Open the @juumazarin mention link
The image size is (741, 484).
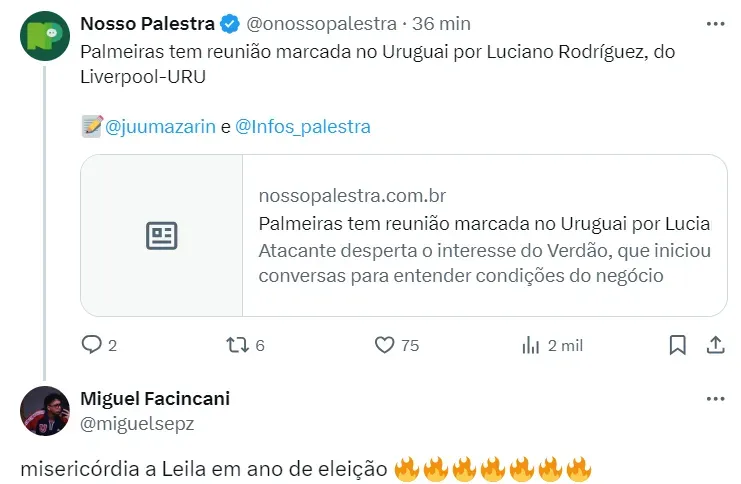point(160,127)
